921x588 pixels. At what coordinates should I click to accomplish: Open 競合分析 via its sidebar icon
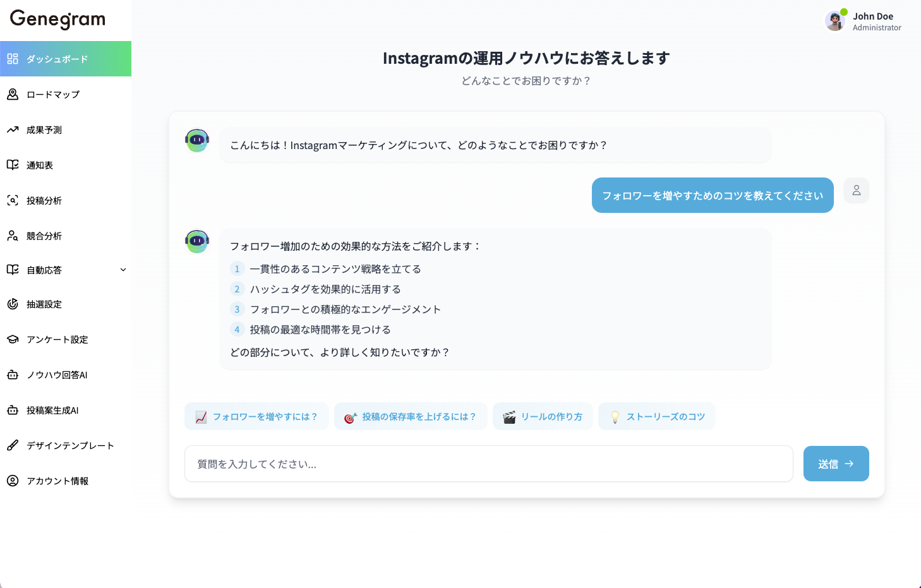pos(13,236)
